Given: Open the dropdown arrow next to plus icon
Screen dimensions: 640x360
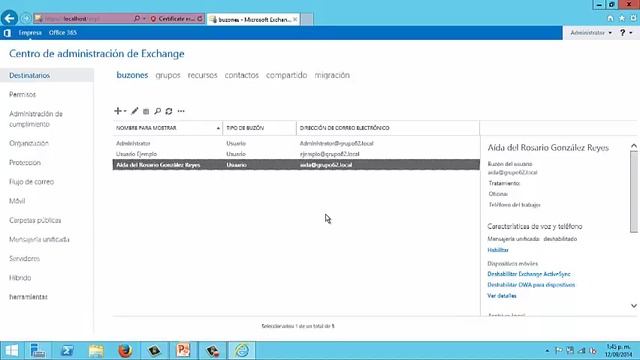Looking at the screenshot, I should click(125, 111).
